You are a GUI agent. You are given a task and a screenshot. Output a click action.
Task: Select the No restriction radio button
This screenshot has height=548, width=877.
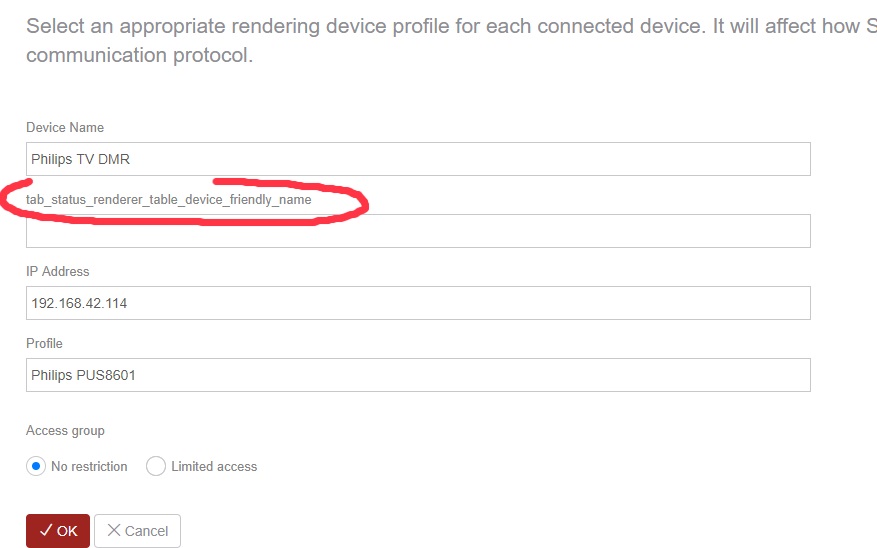pos(36,466)
